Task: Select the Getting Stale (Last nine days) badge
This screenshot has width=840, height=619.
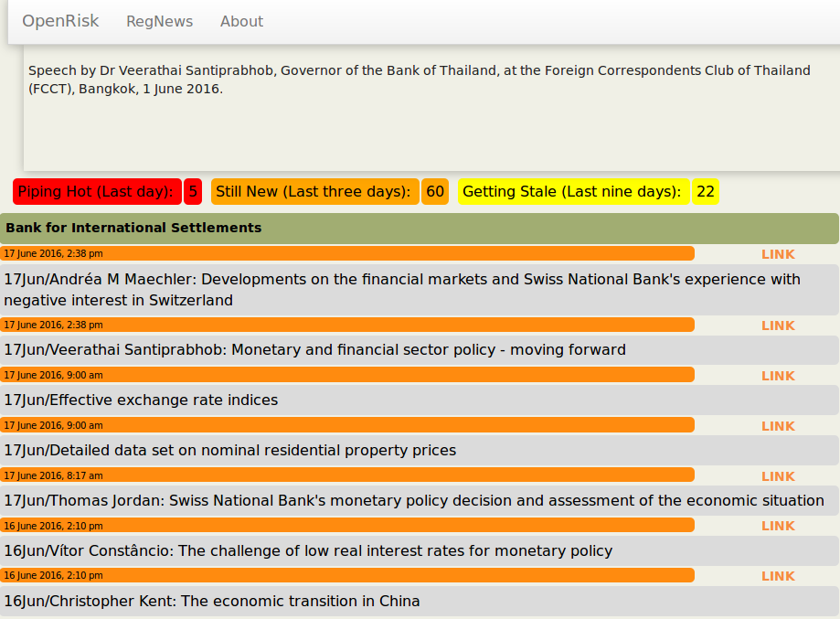Action: [573, 191]
